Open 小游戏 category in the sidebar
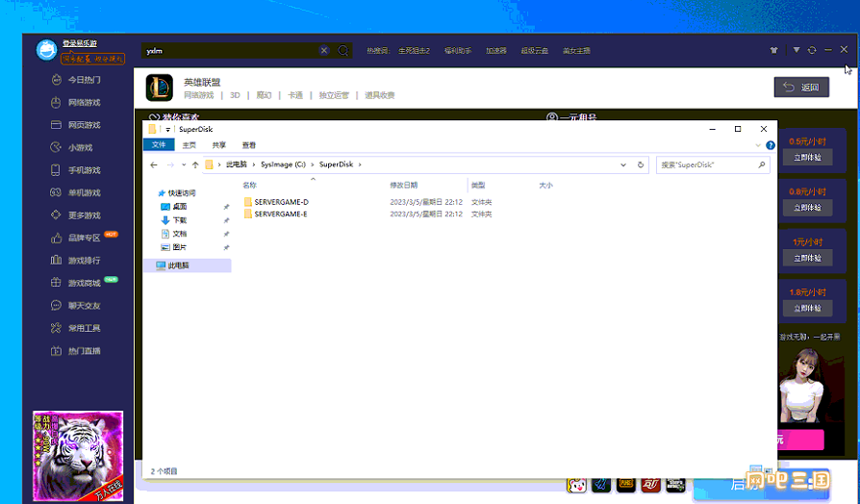860x504 pixels. 72,147
